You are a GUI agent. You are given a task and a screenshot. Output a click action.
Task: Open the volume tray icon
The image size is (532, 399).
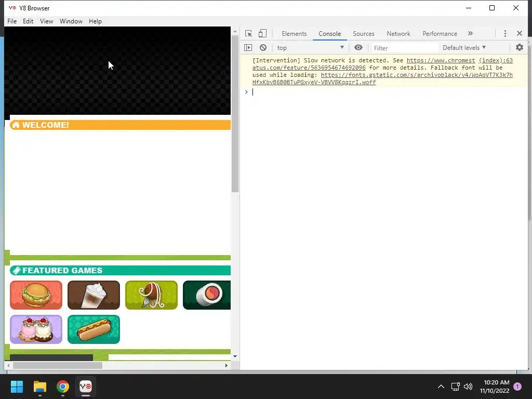click(x=468, y=387)
